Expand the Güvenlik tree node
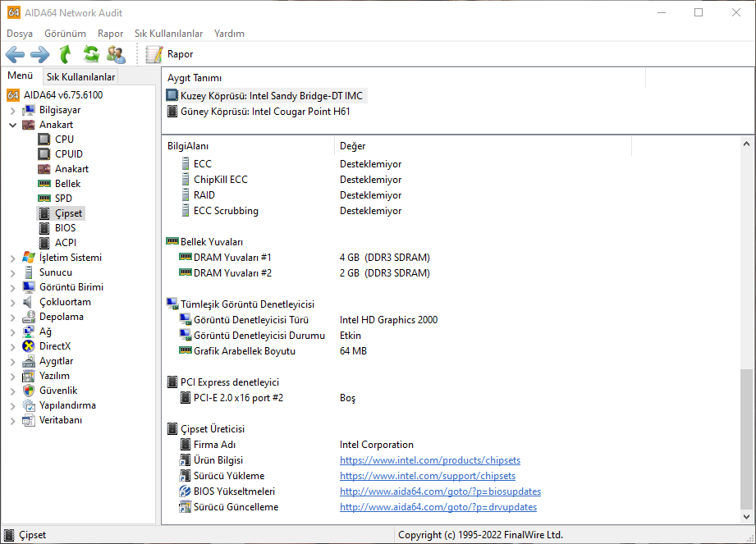Image resolution: width=756 pixels, height=544 pixels. (13, 391)
